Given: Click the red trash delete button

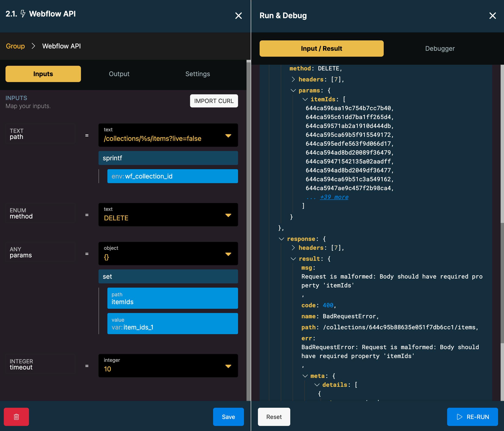Looking at the screenshot, I should (x=16, y=417).
